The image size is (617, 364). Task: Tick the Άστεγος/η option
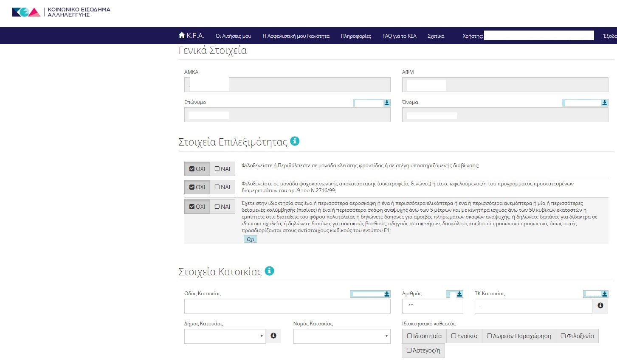click(x=423, y=350)
